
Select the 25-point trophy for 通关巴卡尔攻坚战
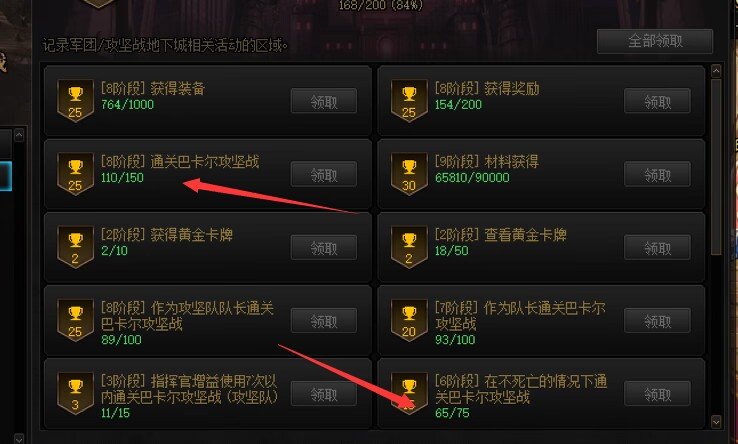point(75,174)
